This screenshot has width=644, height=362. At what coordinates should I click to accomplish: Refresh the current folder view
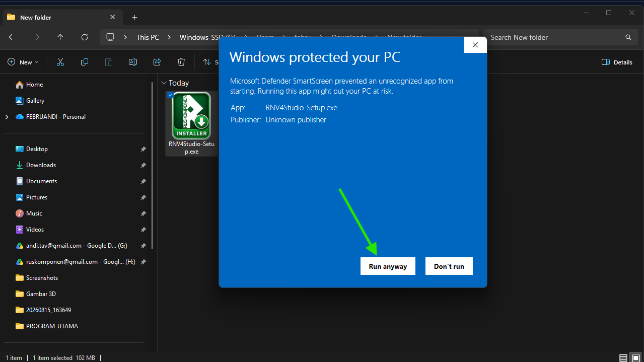click(85, 37)
